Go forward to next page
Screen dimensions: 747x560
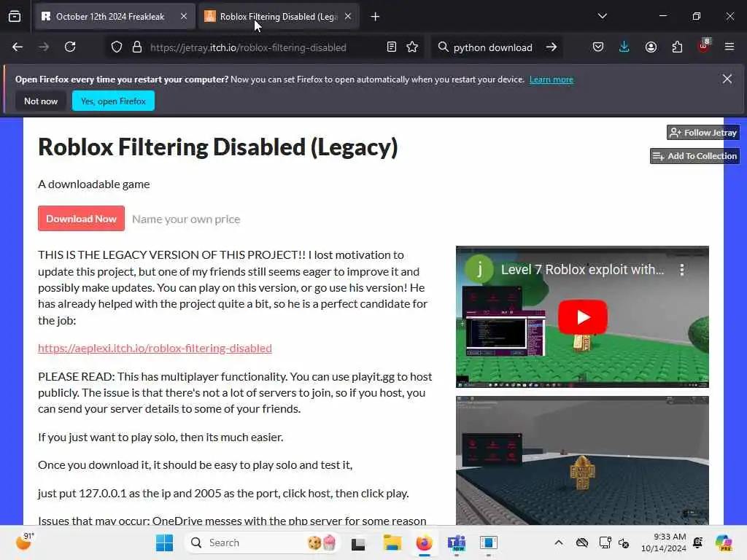tap(44, 47)
